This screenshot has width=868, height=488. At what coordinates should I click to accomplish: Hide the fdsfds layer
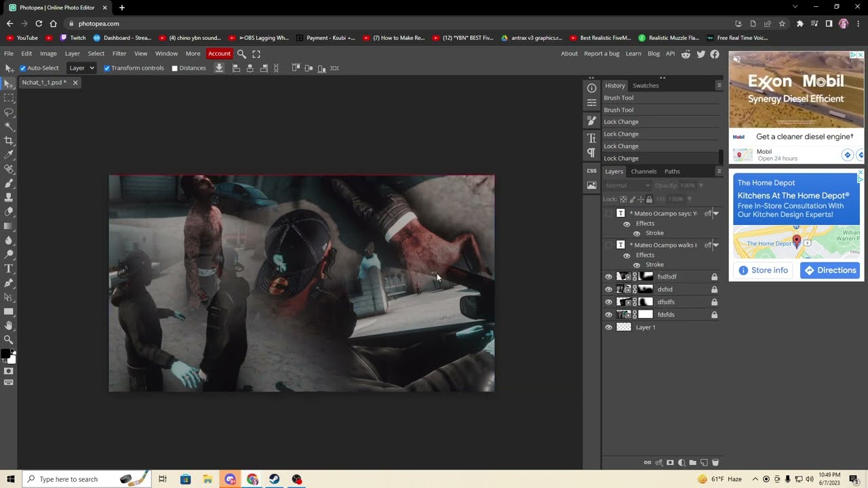coord(608,314)
